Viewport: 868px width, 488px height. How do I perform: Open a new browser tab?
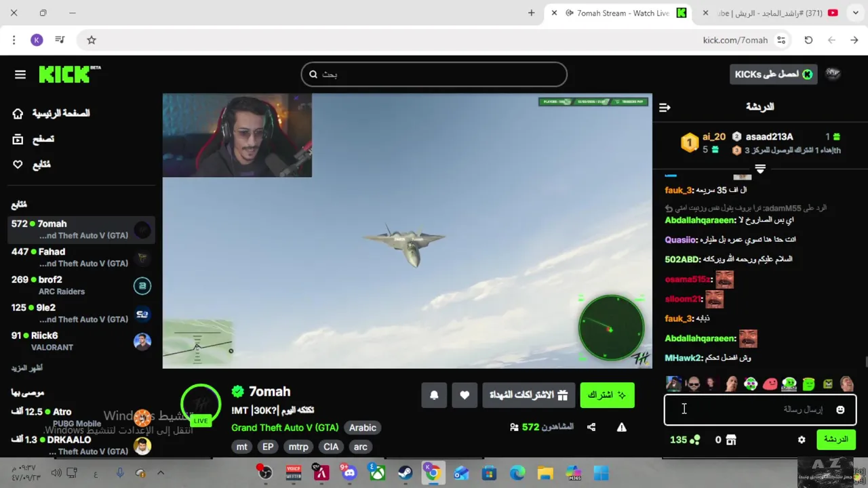[x=531, y=13]
